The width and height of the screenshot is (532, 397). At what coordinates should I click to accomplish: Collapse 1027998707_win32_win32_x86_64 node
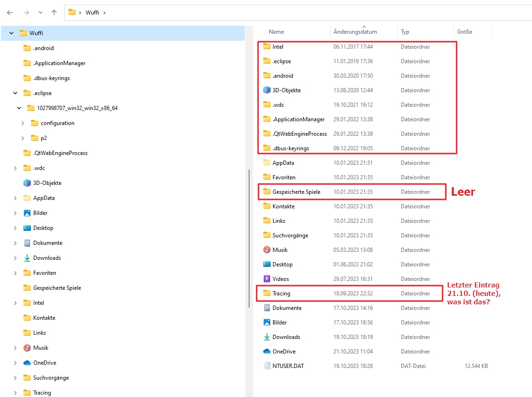pyautogui.click(x=19, y=108)
